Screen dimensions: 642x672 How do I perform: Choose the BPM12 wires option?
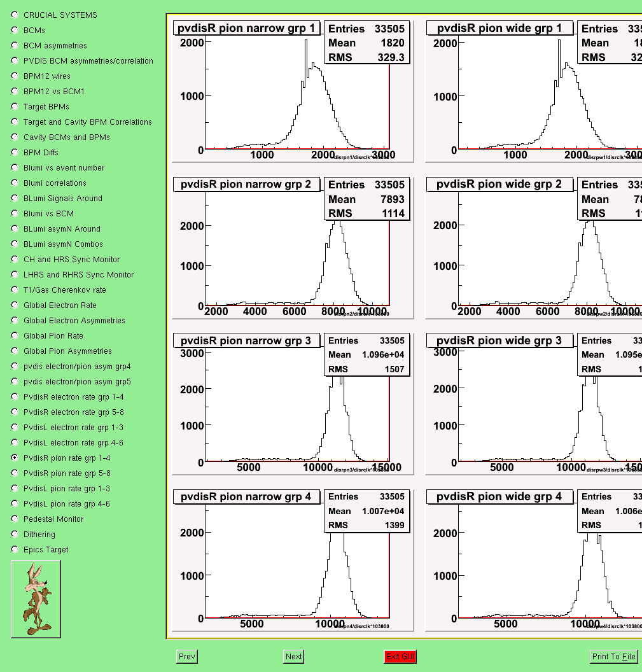15,76
